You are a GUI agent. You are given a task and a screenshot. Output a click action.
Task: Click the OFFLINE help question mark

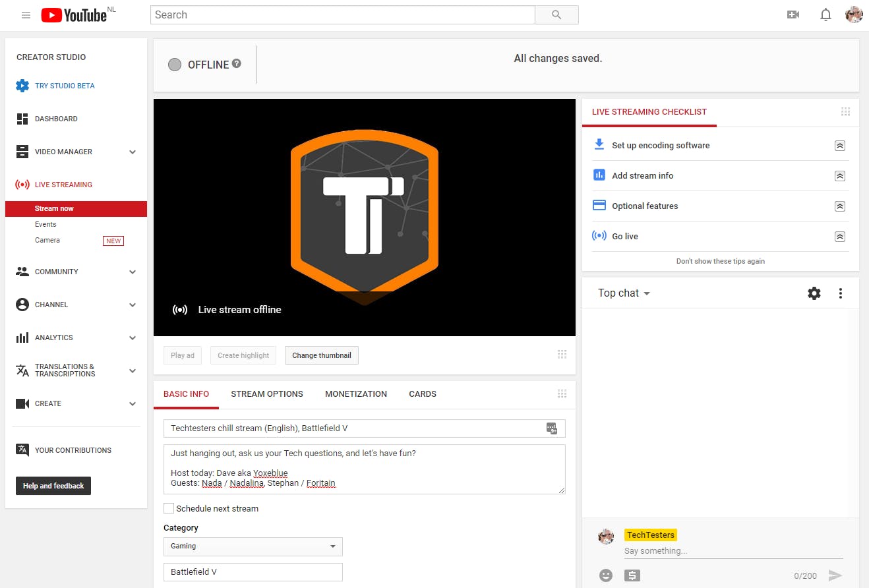237,64
